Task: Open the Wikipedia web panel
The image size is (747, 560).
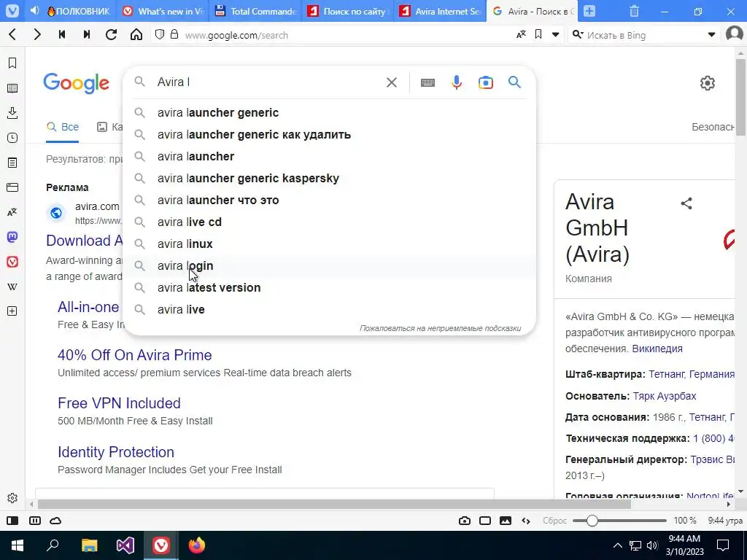Action: (x=12, y=287)
